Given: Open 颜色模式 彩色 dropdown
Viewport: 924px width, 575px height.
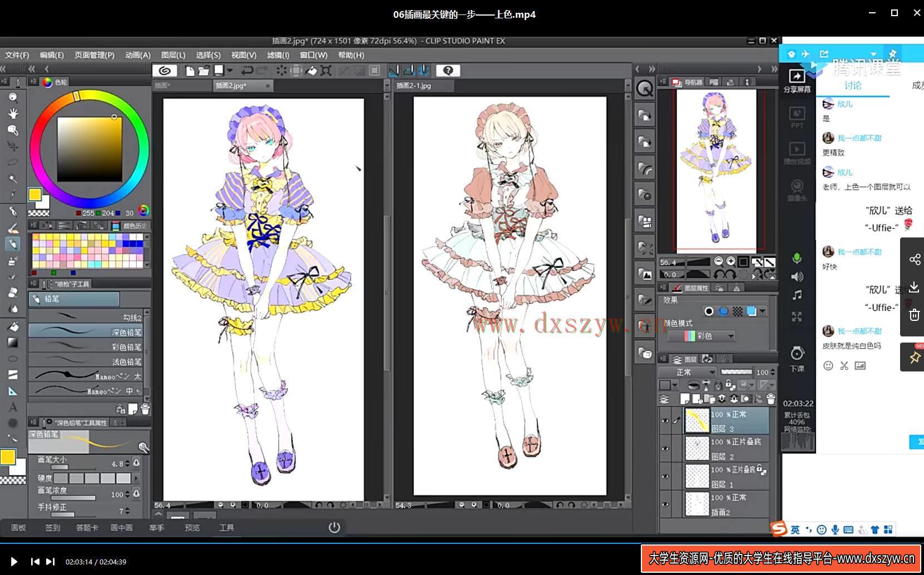Looking at the screenshot, I should click(x=701, y=336).
